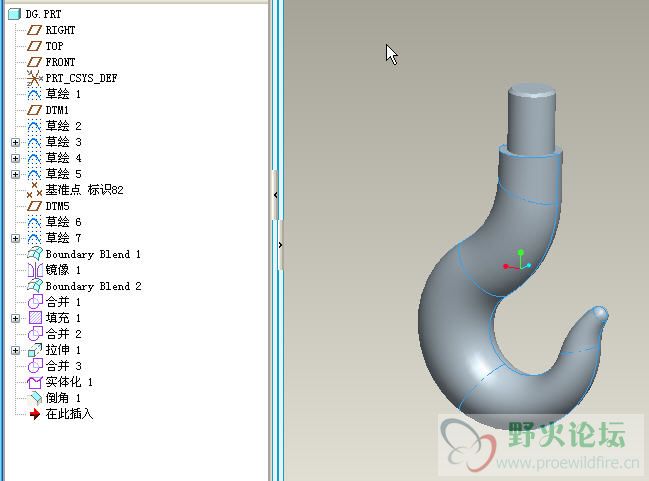
Task: Select the 倒角 1 label
Action: tap(63, 398)
